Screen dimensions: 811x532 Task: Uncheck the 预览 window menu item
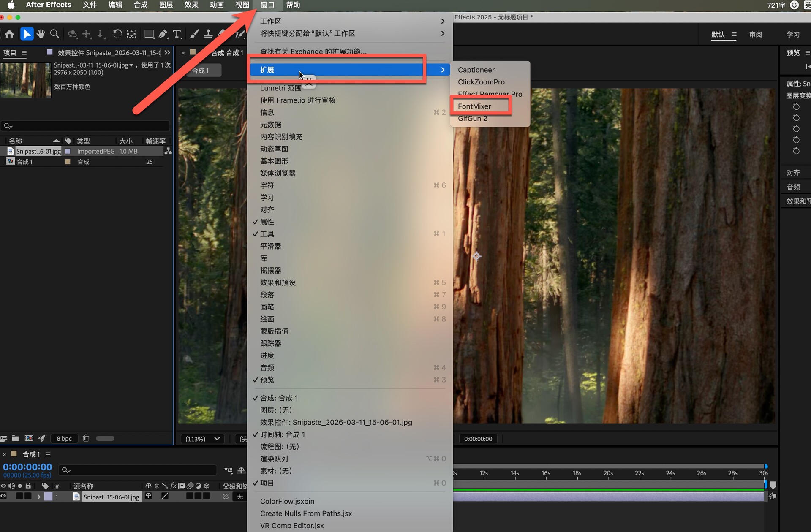tap(267, 380)
